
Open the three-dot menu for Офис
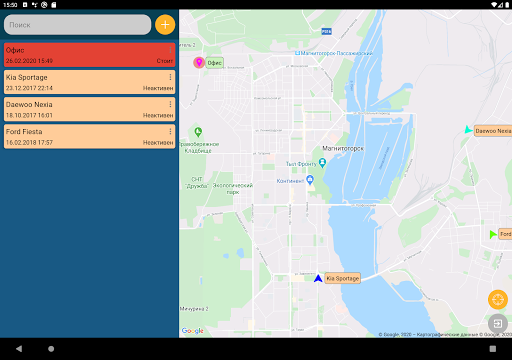coord(170,50)
